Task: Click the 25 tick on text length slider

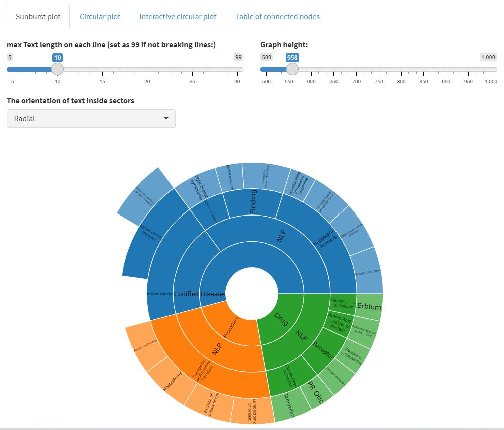Action: click(192, 81)
